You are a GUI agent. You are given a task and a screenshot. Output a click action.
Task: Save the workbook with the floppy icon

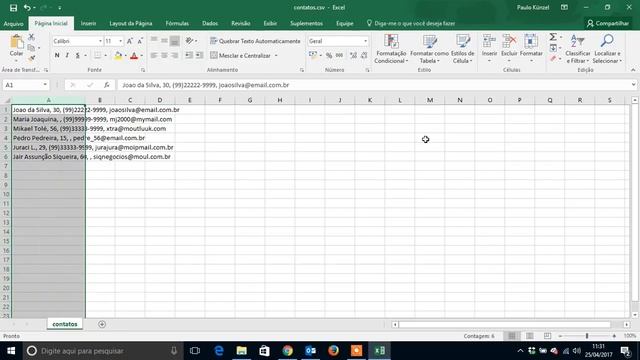(13, 8)
